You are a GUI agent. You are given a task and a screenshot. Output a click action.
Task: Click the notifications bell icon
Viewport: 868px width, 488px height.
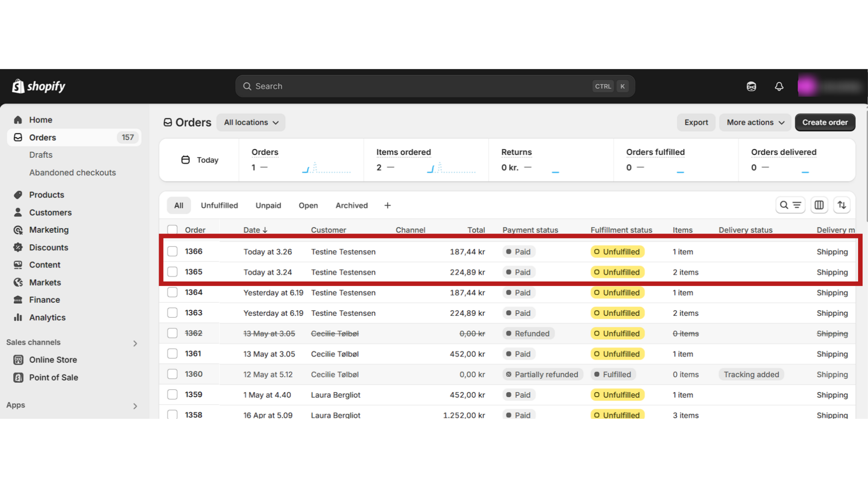779,86
